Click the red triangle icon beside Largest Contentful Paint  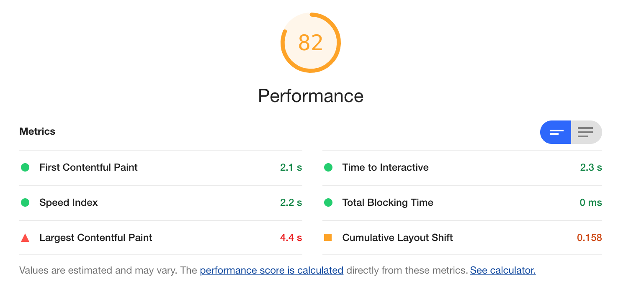pyautogui.click(x=25, y=237)
